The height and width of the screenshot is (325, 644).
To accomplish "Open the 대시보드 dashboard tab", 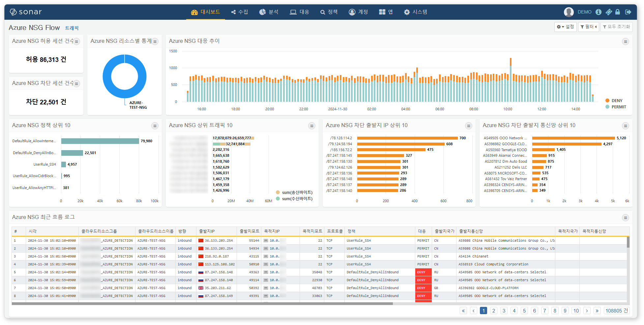I will pos(206,12).
